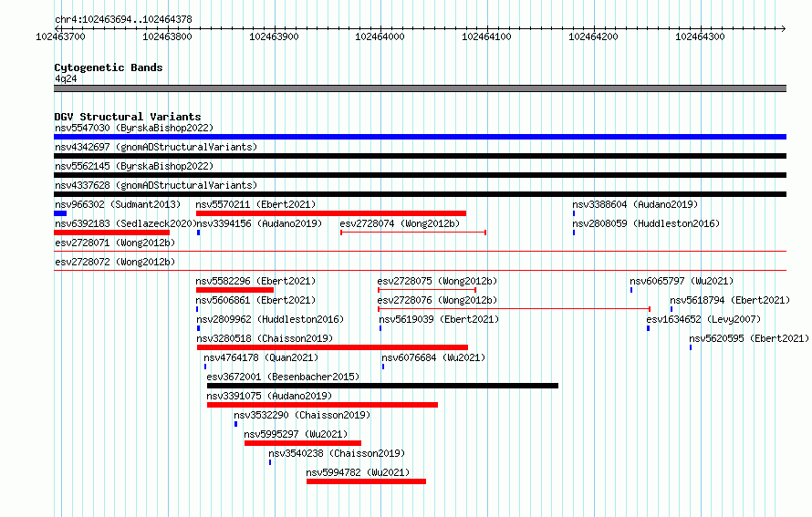Click black bar under esv3672001
812x517 pixels.
point(382,386)
